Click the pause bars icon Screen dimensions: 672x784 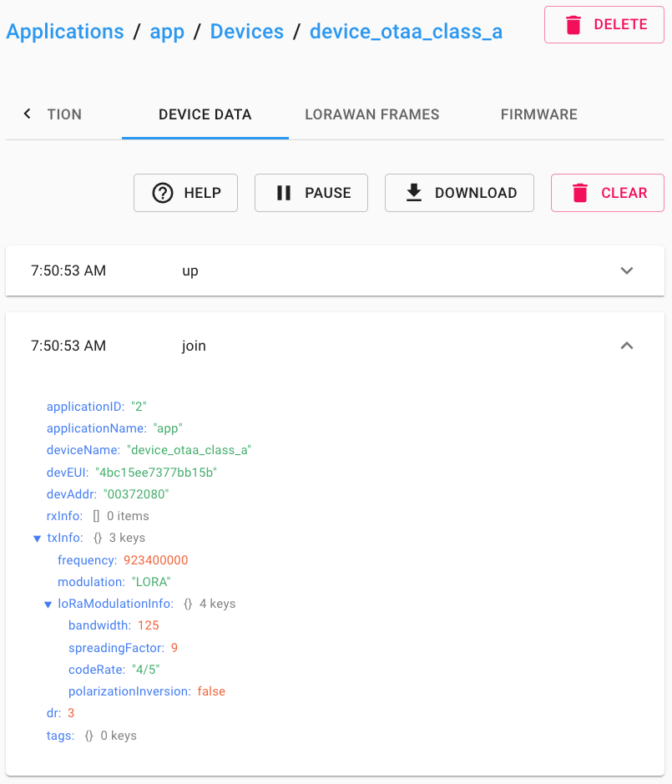pos(284,193)
